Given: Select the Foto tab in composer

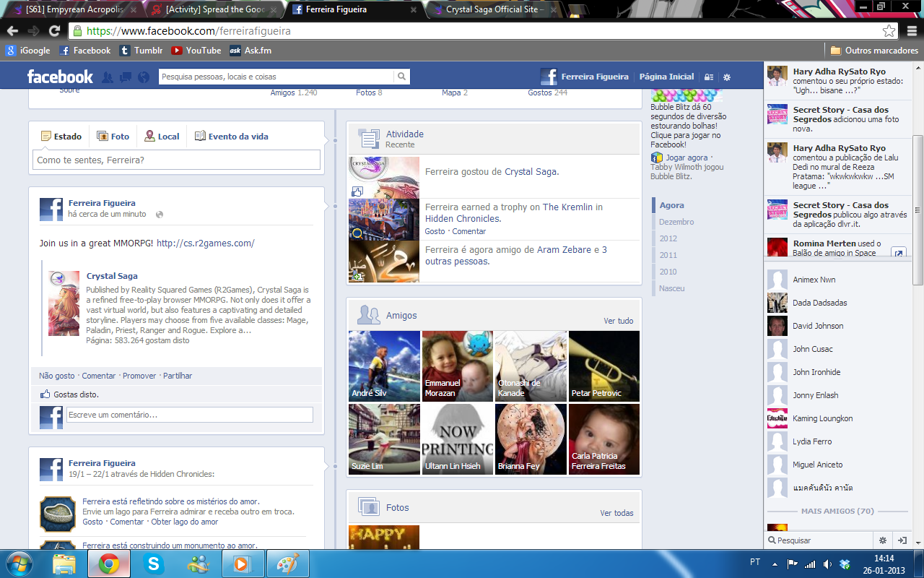Looking at the screenshot, I should [x=113, y=136].
